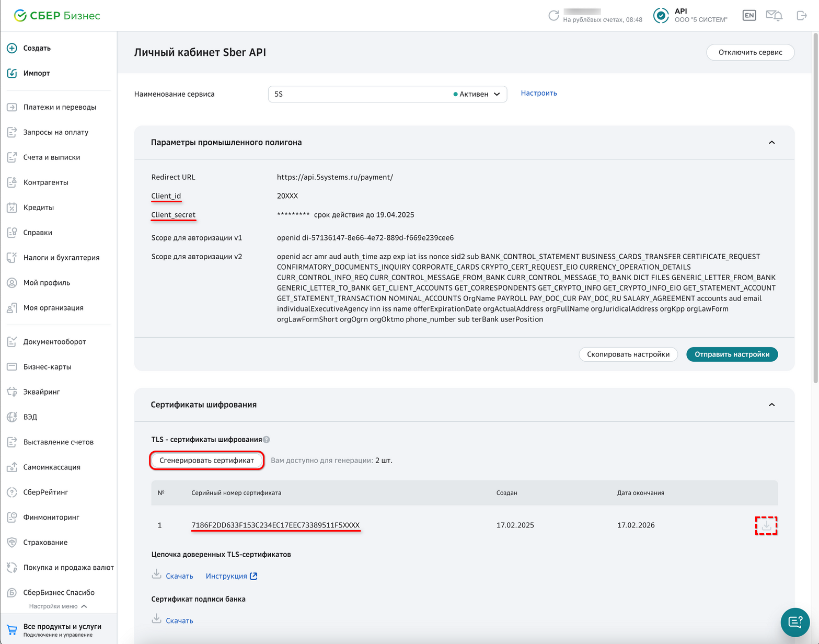Click Покупка и продажа валют icon
The image size is (819, 644).
click(12, 568)
